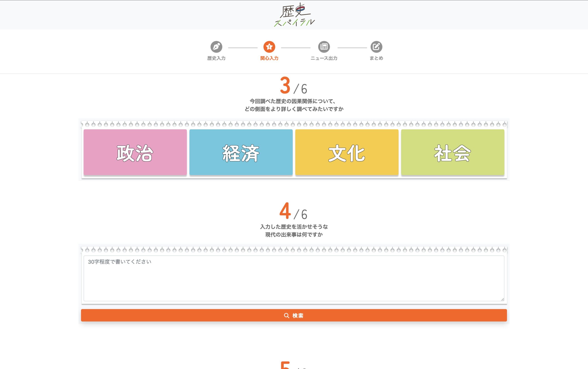Image resolution: width=588 pixels, height=369 pixels.
Task: Click the 歴史スパイラル logo
Action: tap(294, 15)
